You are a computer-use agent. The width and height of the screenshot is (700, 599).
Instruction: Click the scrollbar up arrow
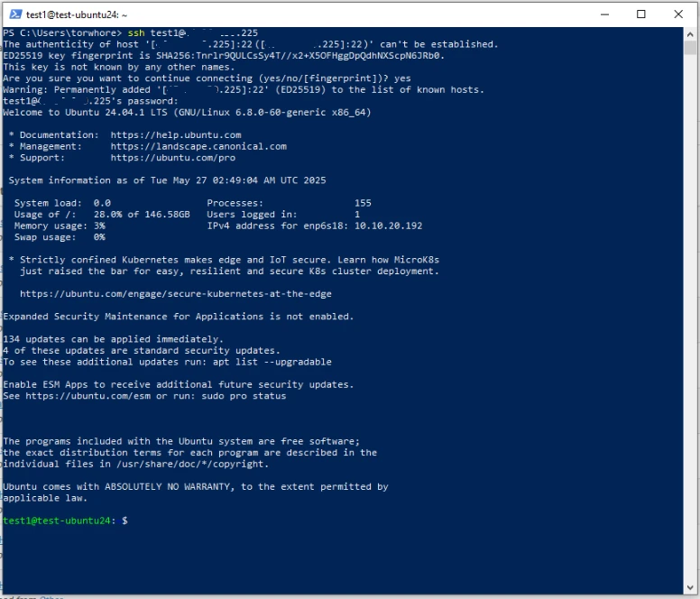(691, 33)
